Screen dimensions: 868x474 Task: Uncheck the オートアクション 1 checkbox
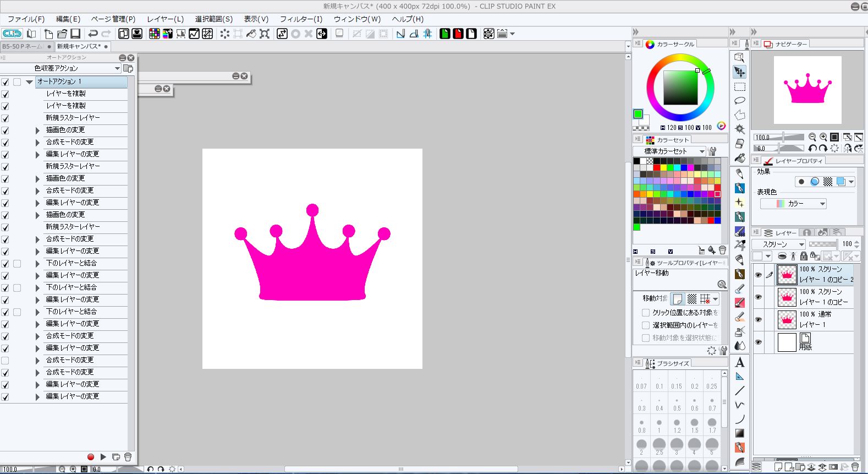click(x=6, y=82)
